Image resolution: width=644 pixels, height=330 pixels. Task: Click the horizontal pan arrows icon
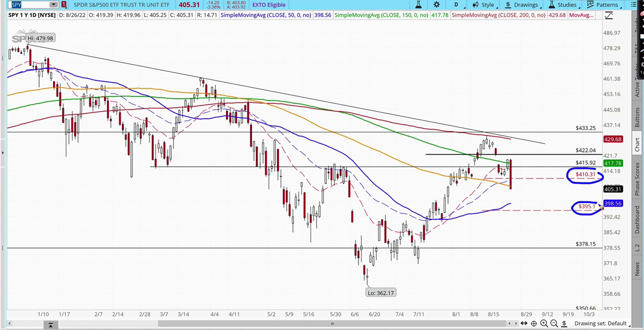pos(524,323)
